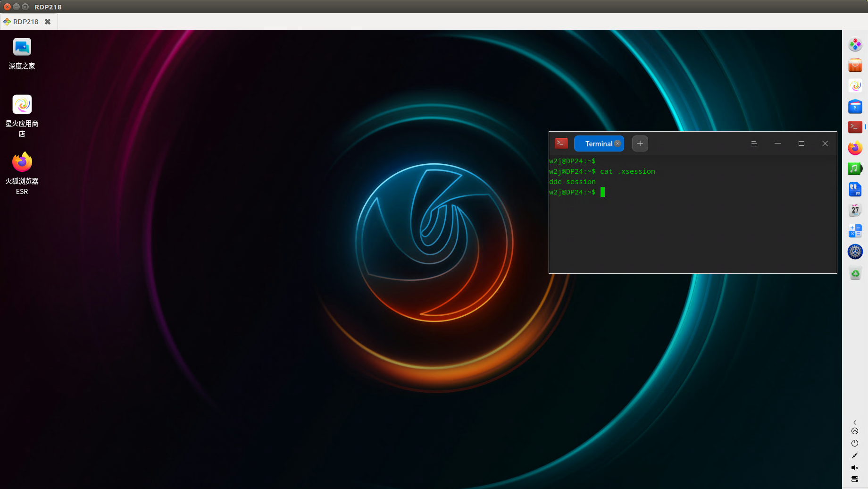
Task: Minimize the terminal window
Action: 778,143
